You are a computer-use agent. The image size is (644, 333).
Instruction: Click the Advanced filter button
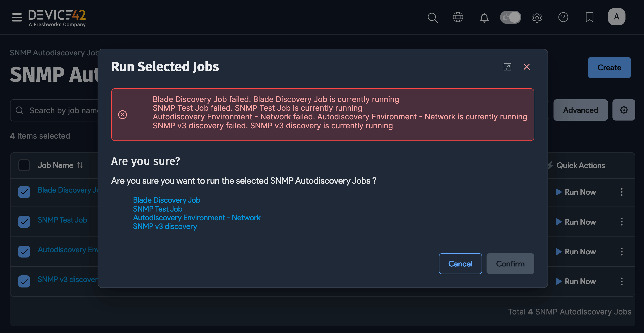(x=580, y=110)
